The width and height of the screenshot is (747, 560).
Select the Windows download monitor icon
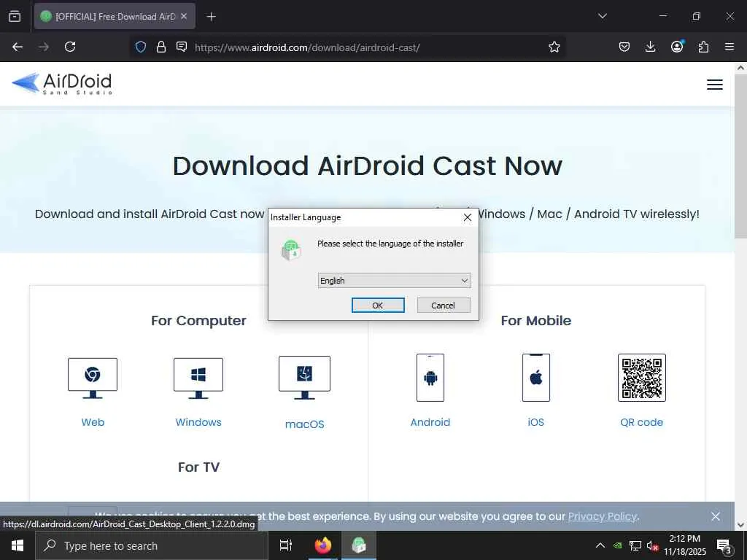tap(198, 378)
